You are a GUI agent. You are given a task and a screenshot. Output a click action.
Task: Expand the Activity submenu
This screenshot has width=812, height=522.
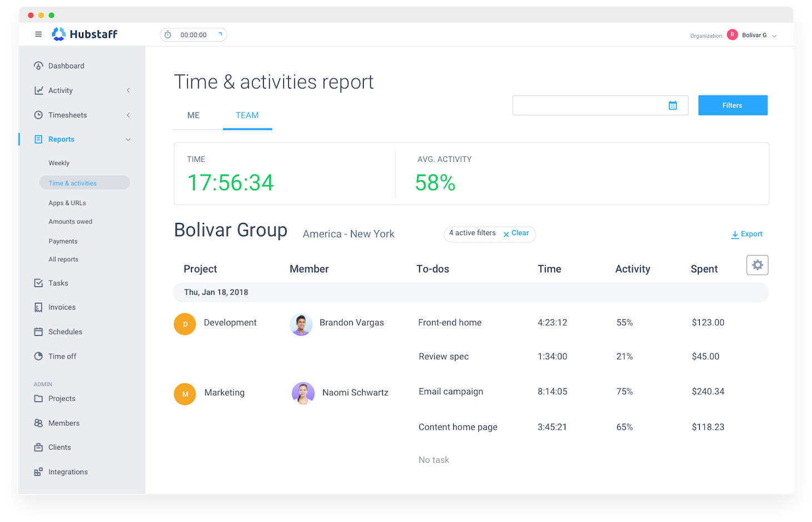(128, 90)
